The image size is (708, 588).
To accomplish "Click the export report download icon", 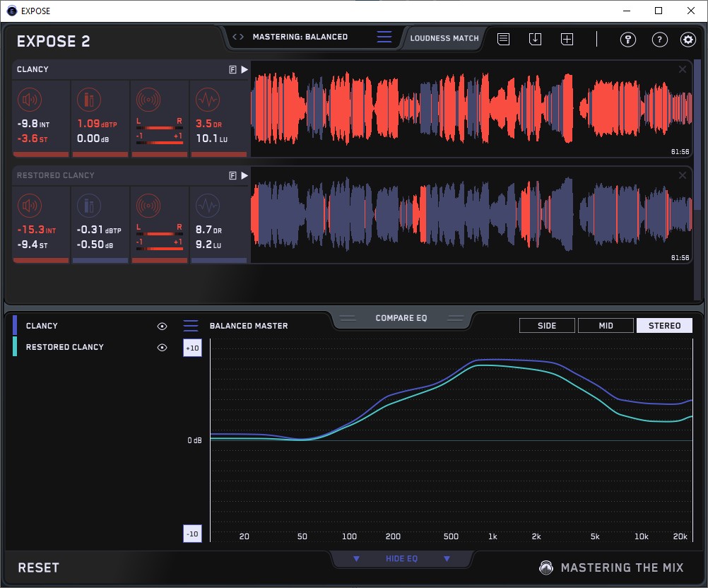I will click(x=535, y=40).
